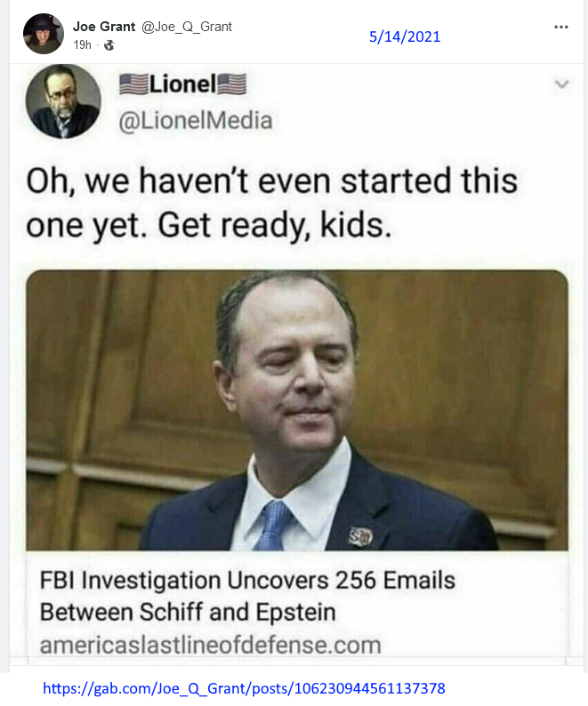588x706 pixels.
Task: Open the @LionelMedia handle
Action: (196, 121)
